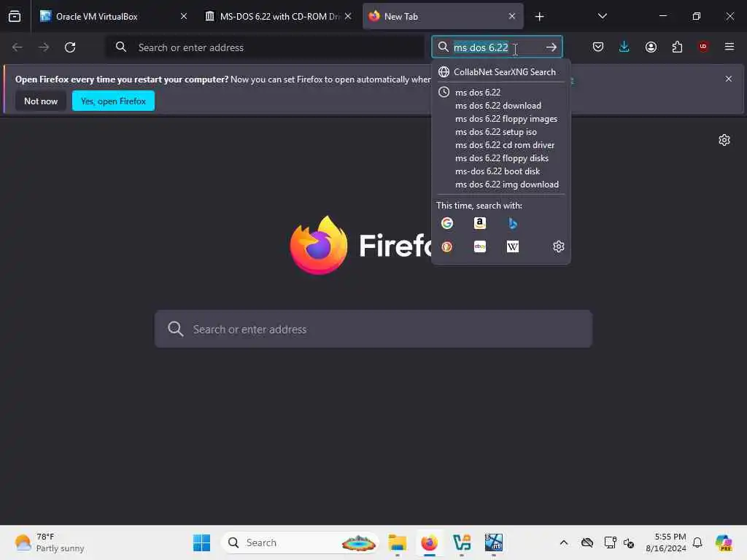Open the cloud sync tray icon

tap(587, 542)
